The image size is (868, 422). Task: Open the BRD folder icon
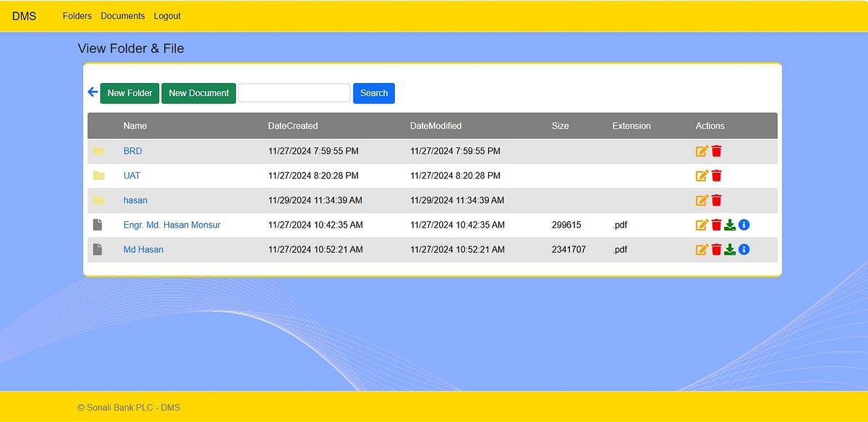pyautogui.click(x=98, y=151)
